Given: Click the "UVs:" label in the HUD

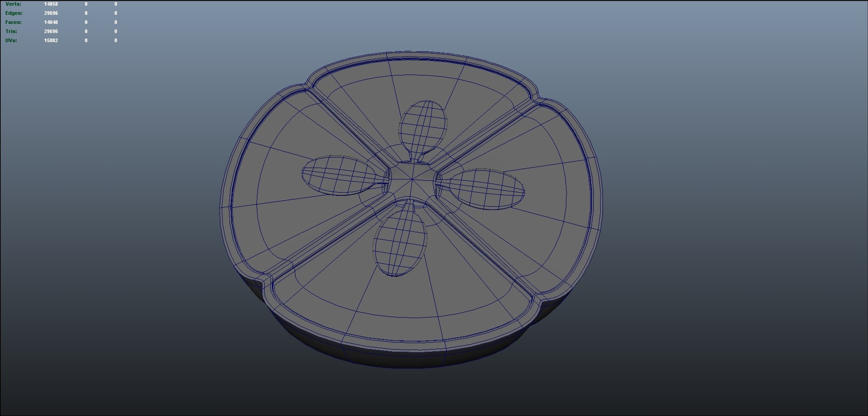Looking at the screenshot, I should point(11,40).
